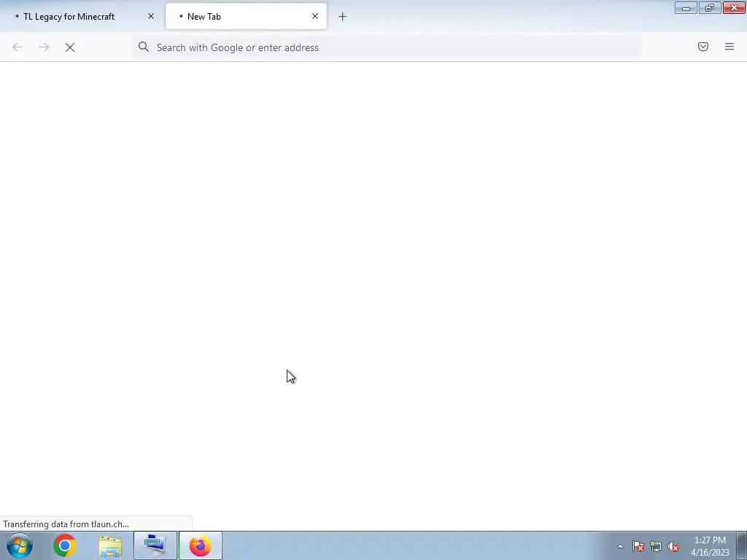747x560 pixels.
Task: Open the network status tray icon
Action: click(656, 547)
